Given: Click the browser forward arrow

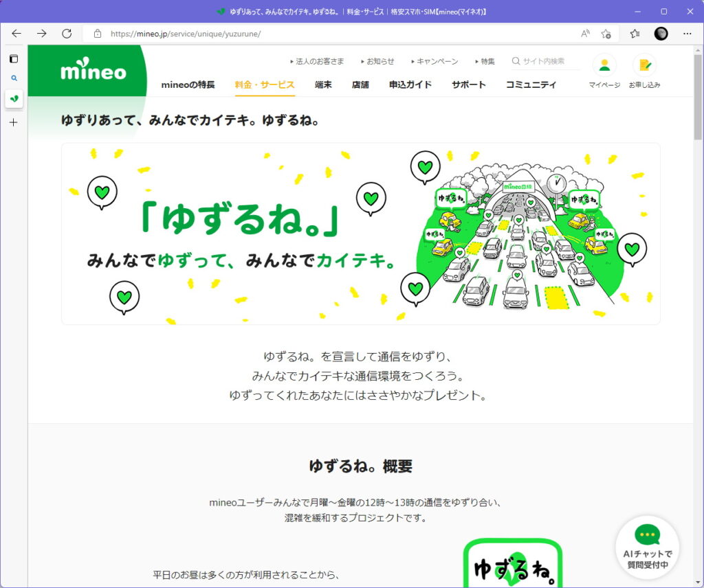Looking at the screenshot, I should pos(42,34).
